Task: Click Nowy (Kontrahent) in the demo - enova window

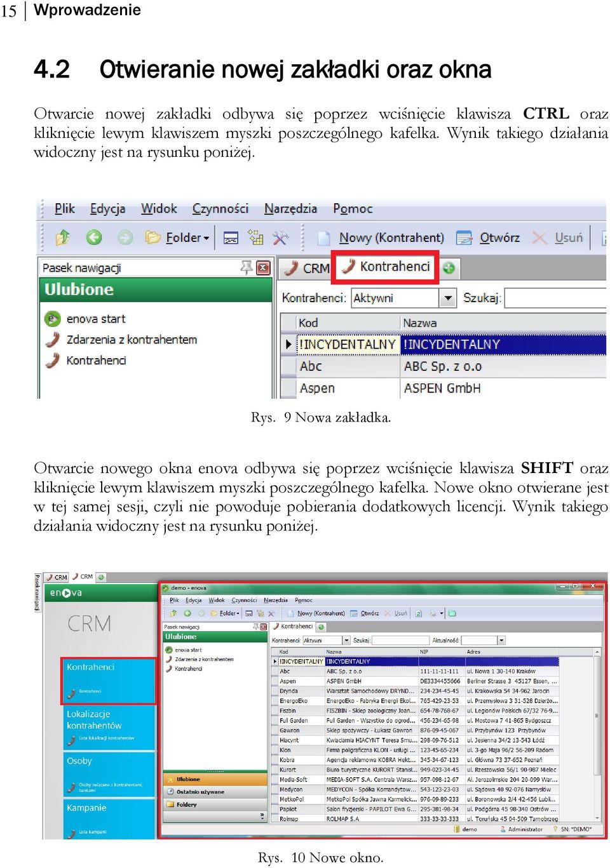Action: (316, 613)
